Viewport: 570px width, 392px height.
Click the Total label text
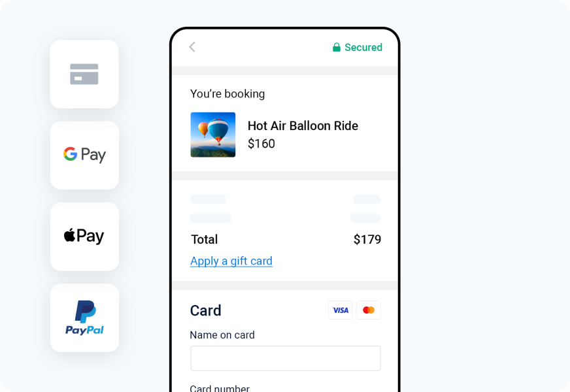[205, 239]
